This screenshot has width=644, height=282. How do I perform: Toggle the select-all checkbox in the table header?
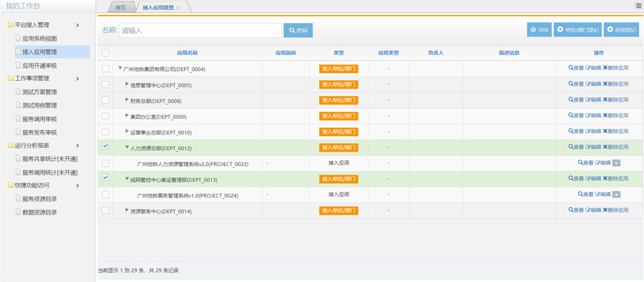click(x=105, y=53)
